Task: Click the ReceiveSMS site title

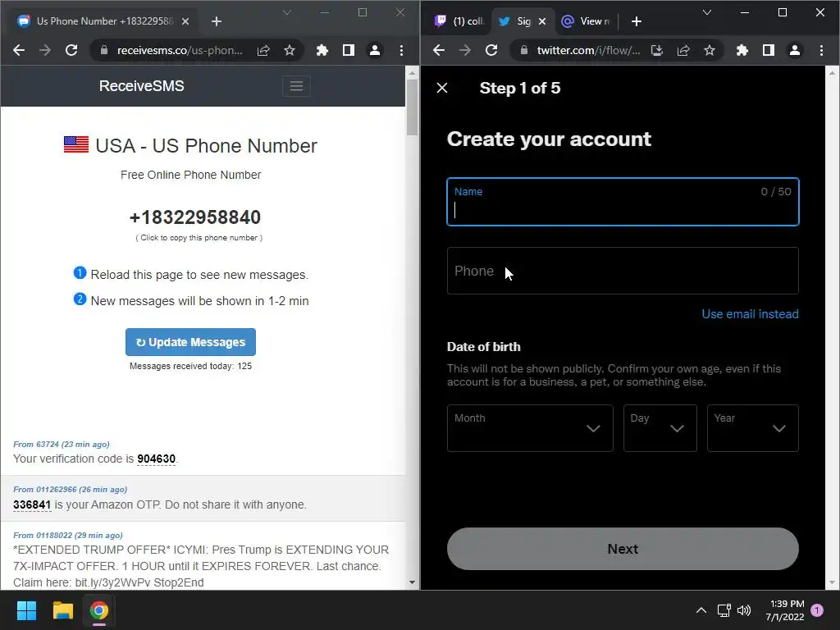Action: 141,85
